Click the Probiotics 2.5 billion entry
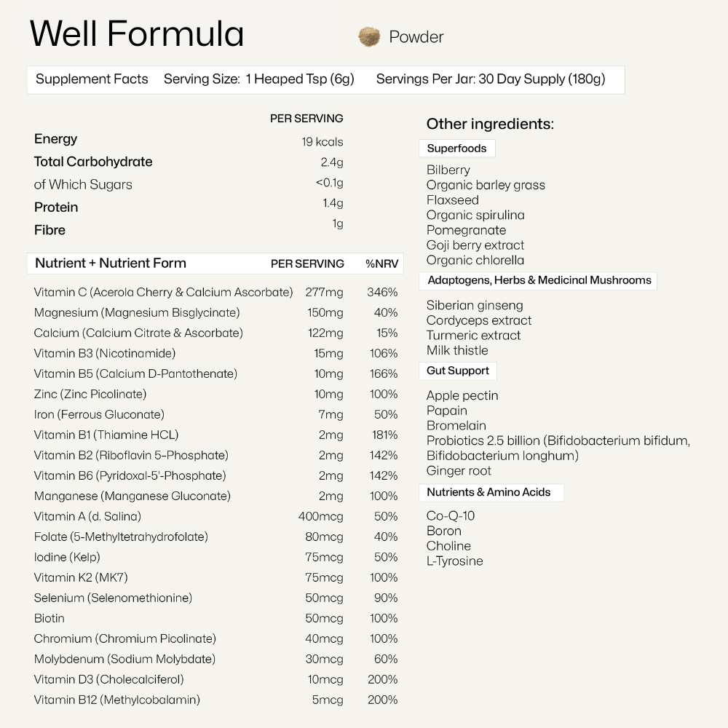The width and height of the screenshot is (728, 728). click(558, 440)
